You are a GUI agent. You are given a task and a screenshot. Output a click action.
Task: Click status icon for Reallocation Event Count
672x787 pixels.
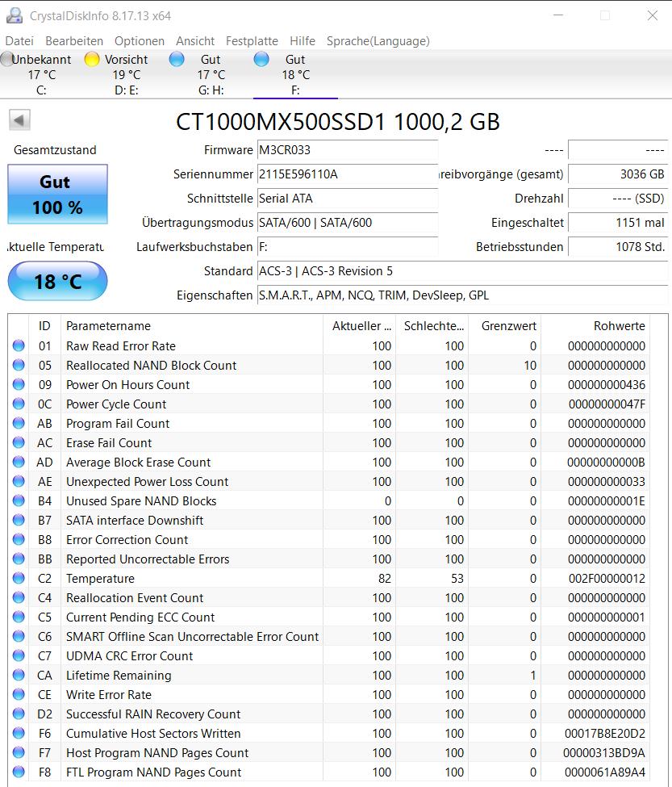click(19, 597)
